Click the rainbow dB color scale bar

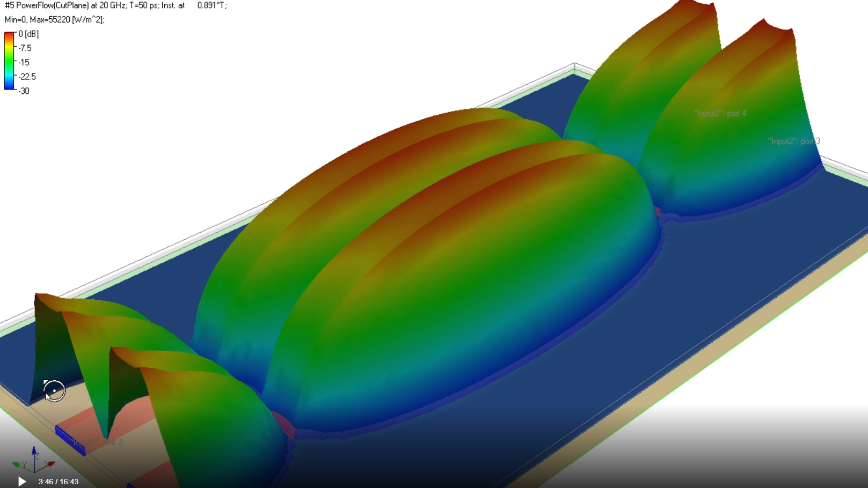pyautogui.click(x=9, y=61)
